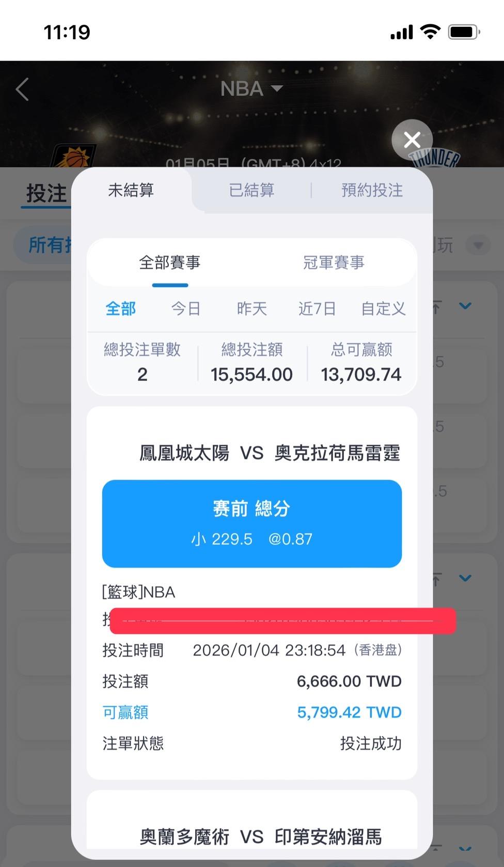
Task: Collapse the first market section chevron
Action: (465, 306)
